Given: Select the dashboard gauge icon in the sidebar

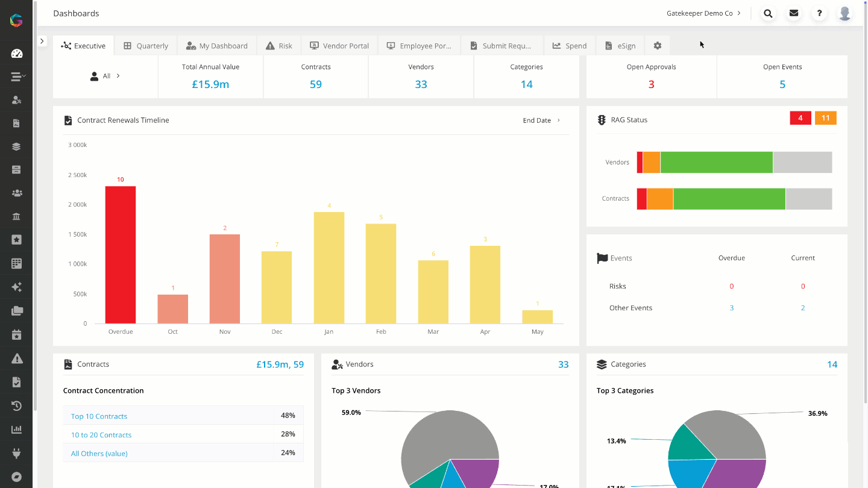Looking at the screenshot, I should pos(16,53).
